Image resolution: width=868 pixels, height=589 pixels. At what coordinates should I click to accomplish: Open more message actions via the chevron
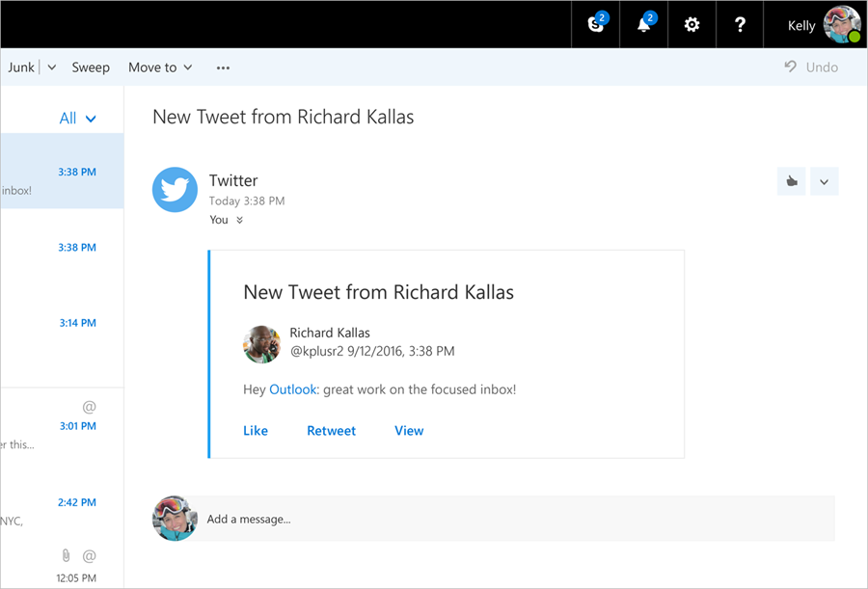[825, 181]
